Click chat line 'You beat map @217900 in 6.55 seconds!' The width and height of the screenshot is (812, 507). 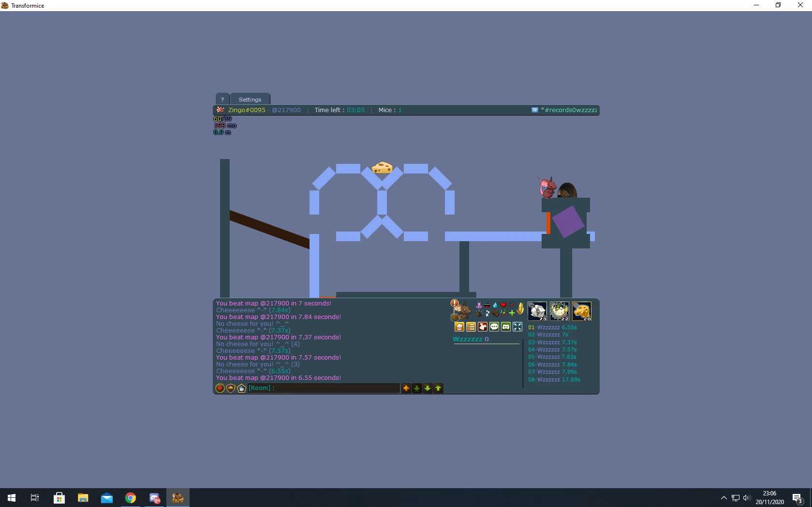[279, 378]
